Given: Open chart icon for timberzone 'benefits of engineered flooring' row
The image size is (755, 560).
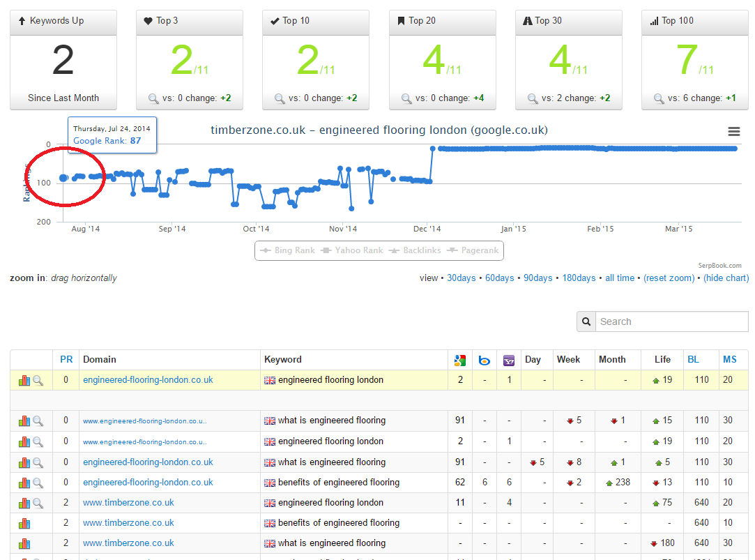Looking at the screenshot, I should [24, 524].
